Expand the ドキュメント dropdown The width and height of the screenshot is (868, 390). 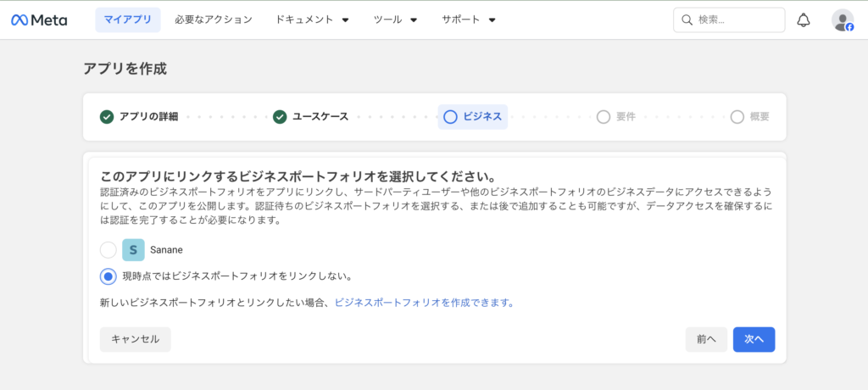click(312, 19)
